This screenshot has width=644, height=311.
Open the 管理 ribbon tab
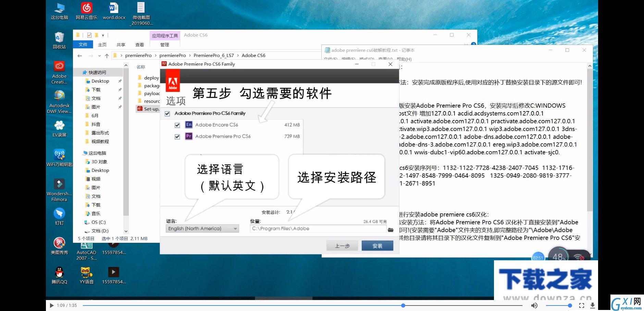tap(165, 45)
